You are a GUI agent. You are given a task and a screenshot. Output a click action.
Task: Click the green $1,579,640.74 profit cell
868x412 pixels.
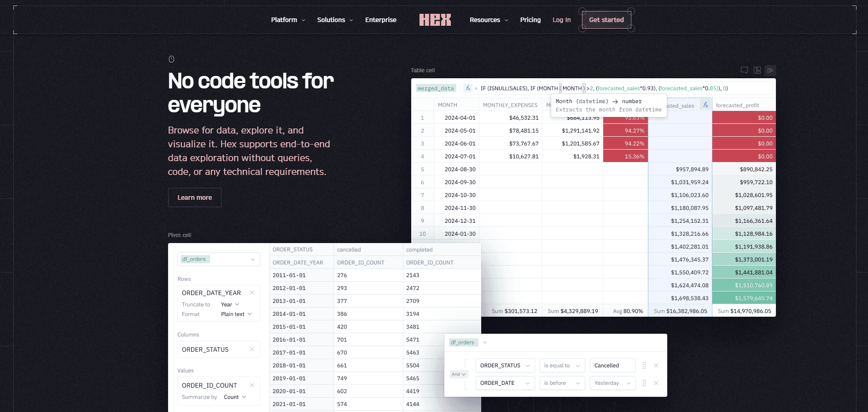[744, 298]
